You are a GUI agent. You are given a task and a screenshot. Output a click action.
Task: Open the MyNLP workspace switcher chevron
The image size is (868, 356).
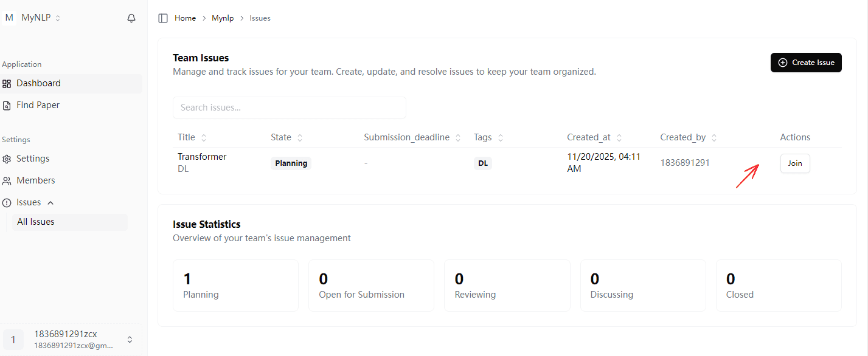point(57,18)
